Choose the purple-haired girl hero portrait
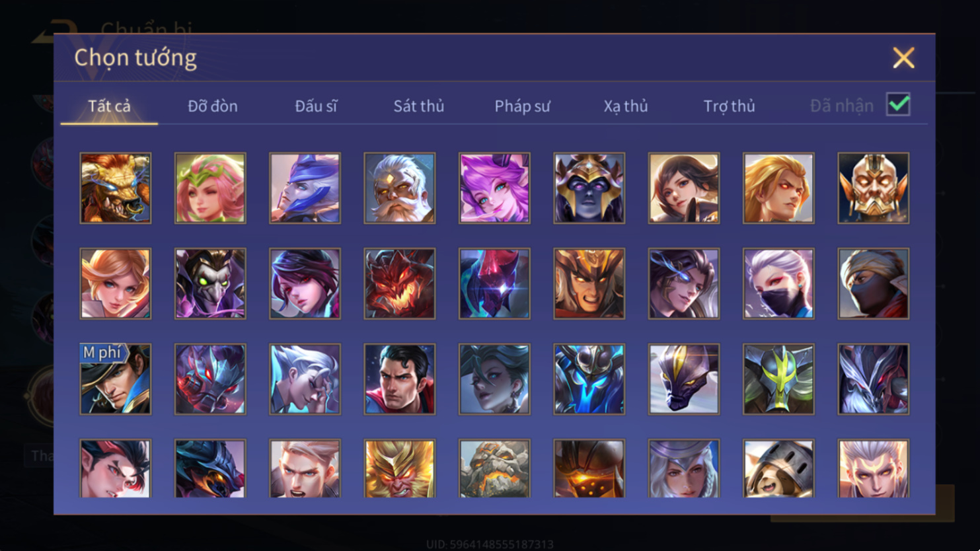980x551 pixels. click(x=494, y=188)
